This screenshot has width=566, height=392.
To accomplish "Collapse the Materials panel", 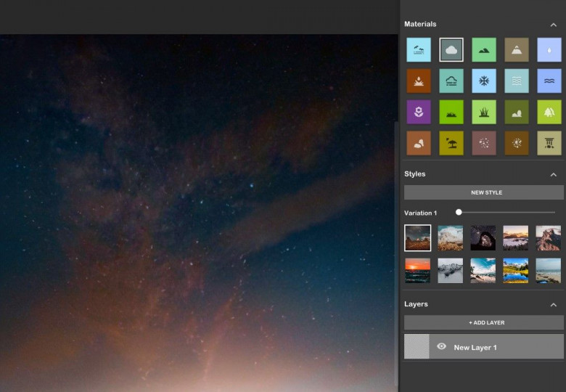I will click(553, 25).
